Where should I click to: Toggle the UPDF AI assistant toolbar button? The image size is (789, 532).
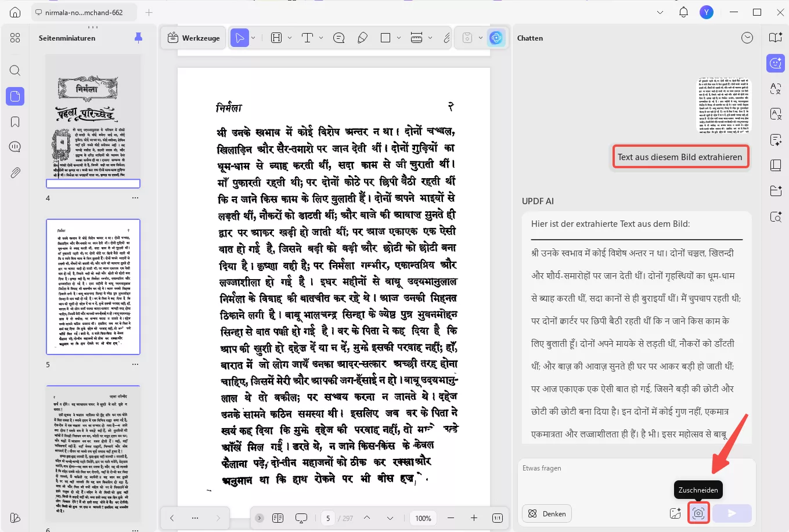pyautogui.click(x=496, y=38)
